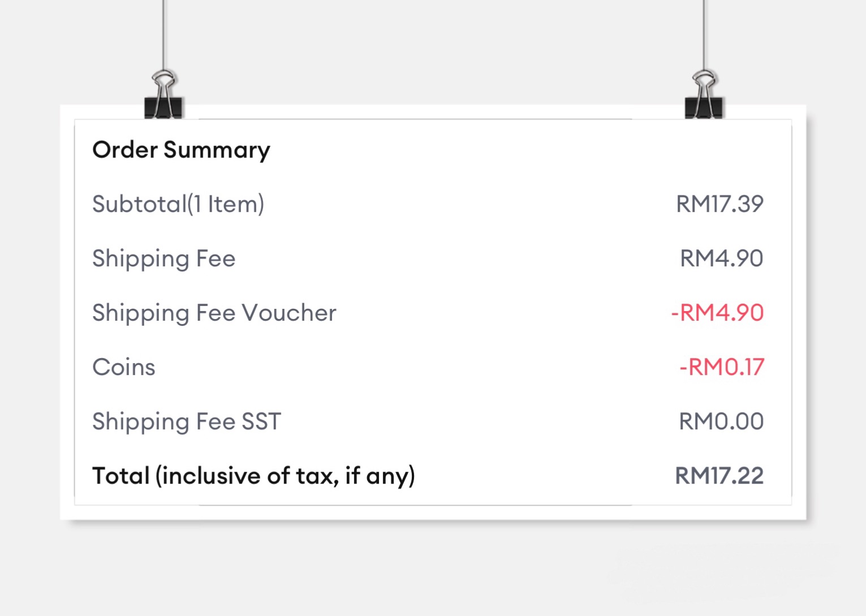Image resolution: width=866 pixels, height=616 pixels.
Task: Click the Order Summary heading
Action: tap(181, 150)
